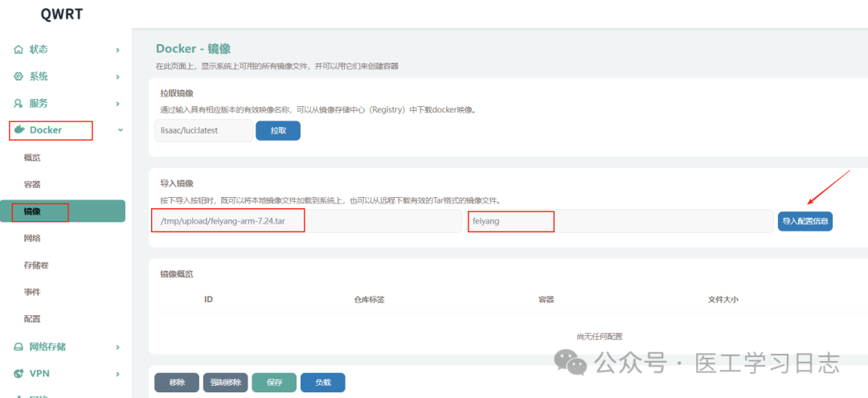The image size is (868, 398).
Task: Click the globe icon beside VPN
Action: click(x=18, y=374)
